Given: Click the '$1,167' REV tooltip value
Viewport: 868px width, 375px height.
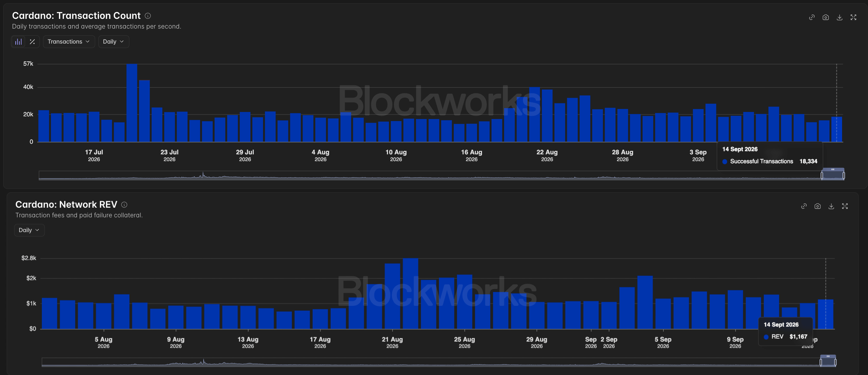Looking at the screenshot, I should pos(798,337).
